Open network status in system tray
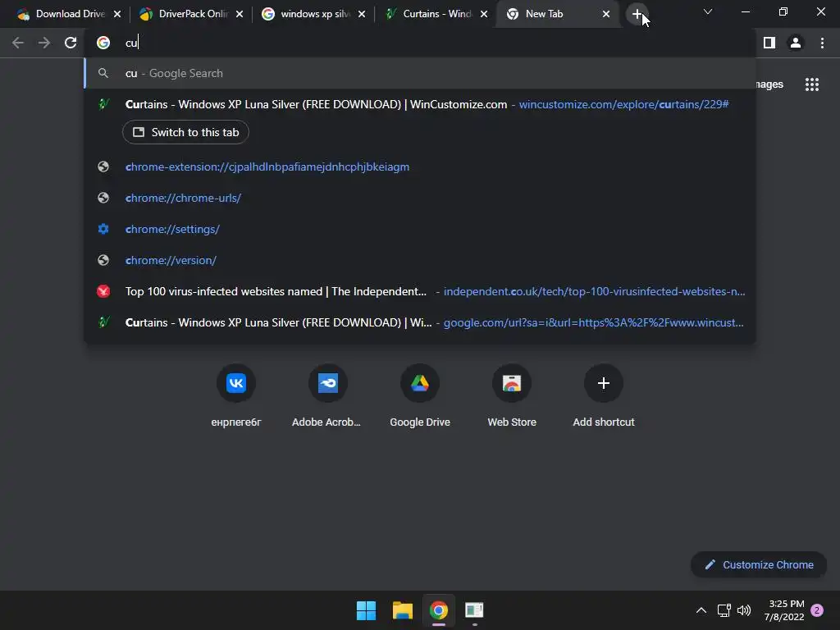Image resolution: width=840 pixels, height=630 pixels. coord(724,610)
